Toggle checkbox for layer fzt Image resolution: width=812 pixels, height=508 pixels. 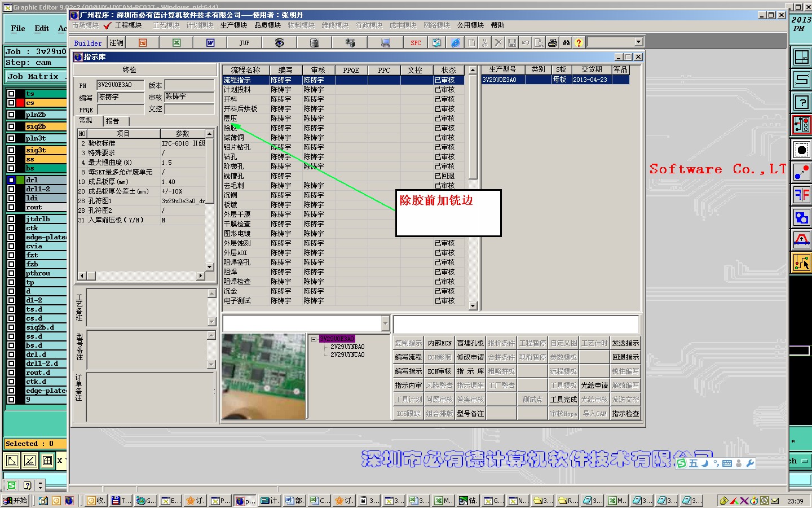[x=11, y=255]
